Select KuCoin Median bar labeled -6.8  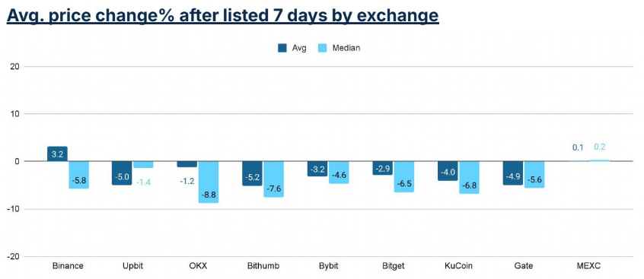coord(469,178)
